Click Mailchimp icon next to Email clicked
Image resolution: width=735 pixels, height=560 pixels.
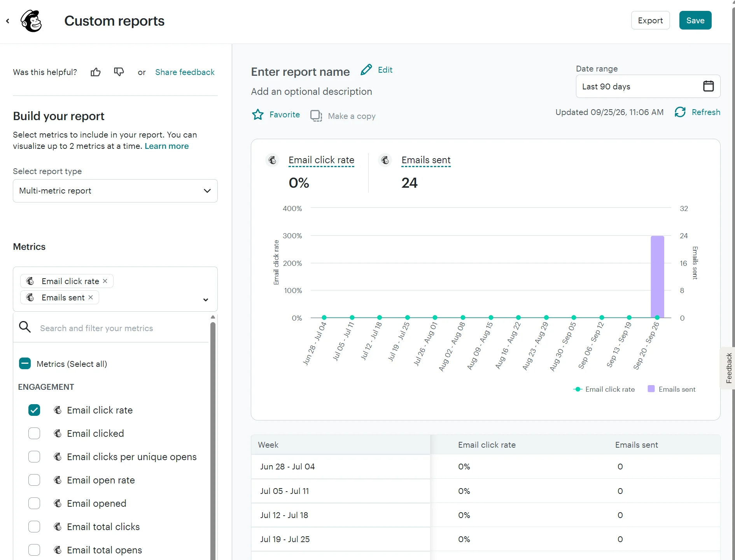pos(58,433)
